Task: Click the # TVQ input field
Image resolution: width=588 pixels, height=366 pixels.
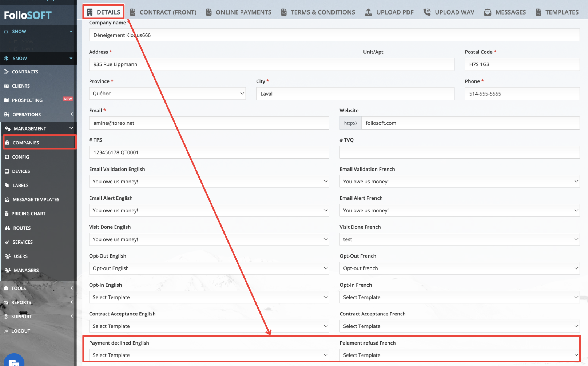Action: (460, 152)
